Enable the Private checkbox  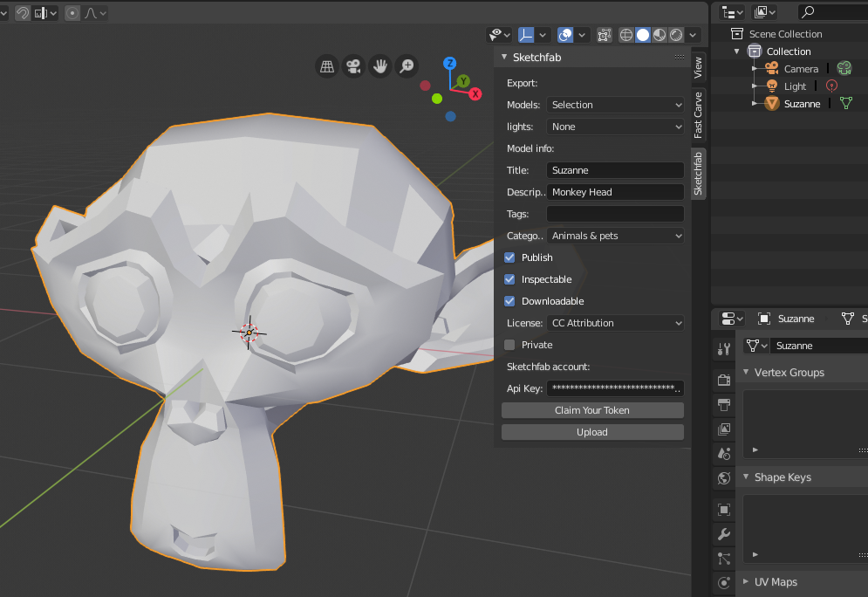click(510, 345)
